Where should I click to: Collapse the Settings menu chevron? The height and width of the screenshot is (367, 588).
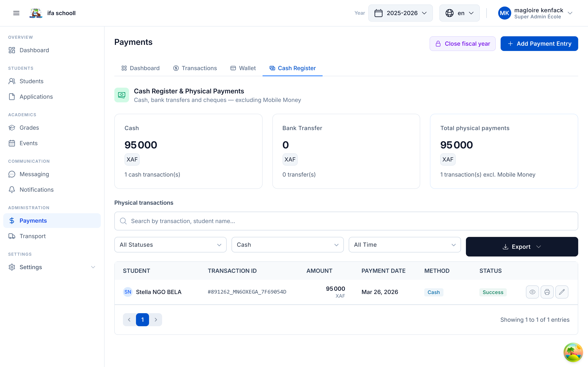coord(93,267)
